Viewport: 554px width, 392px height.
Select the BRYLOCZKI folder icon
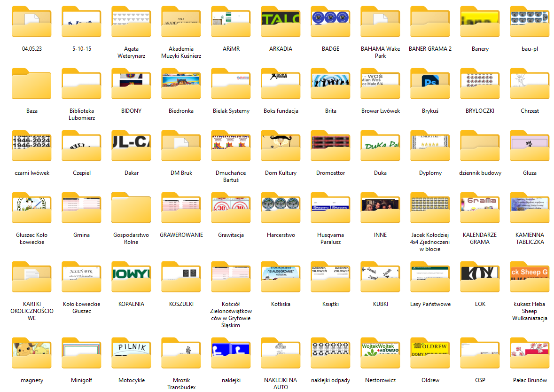pyautogui.click(x=480, y=84)
